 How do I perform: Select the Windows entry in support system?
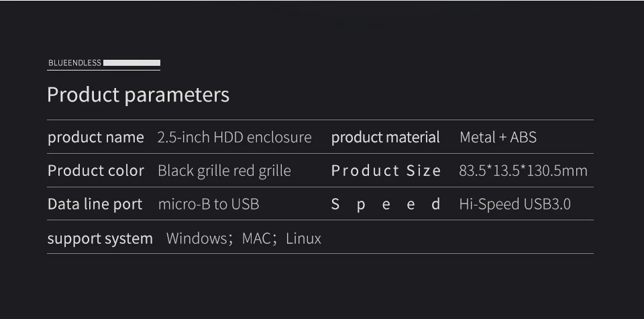pos(197,238)
